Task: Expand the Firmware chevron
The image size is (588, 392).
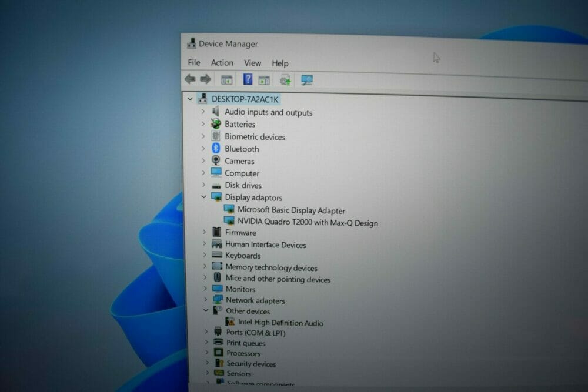Action: coord(205,232)
